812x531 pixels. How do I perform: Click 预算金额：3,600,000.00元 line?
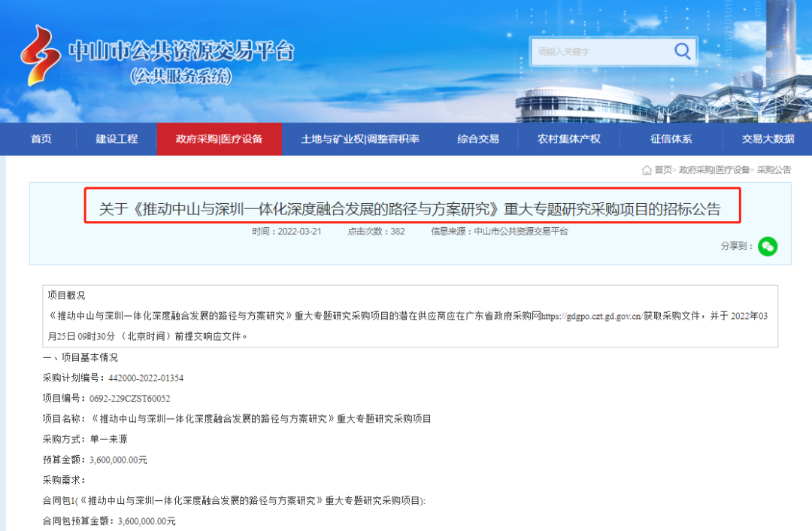click(95, 460)
